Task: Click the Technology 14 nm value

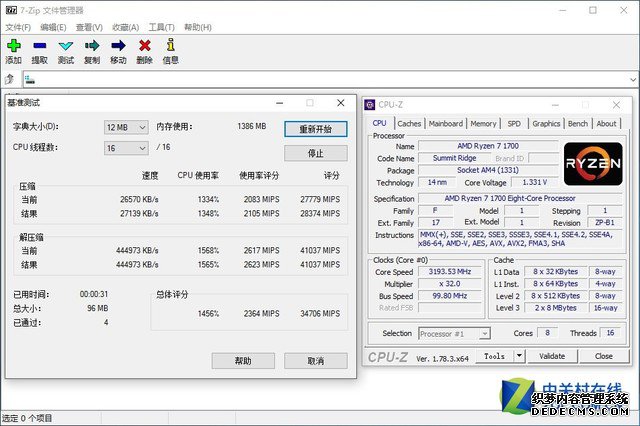Action: pos(437,182)
